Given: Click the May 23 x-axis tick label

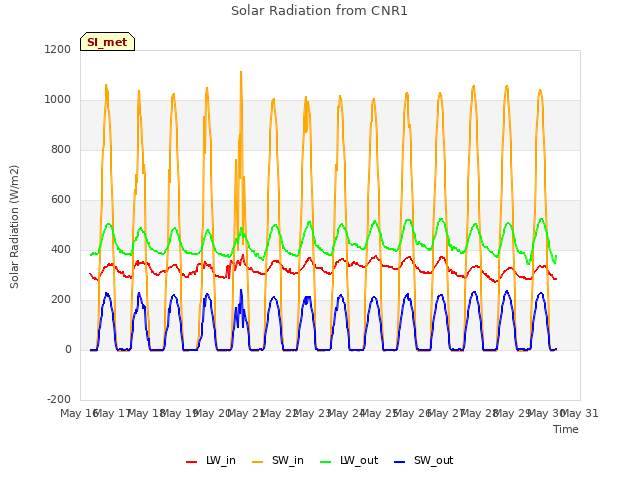Looking at the screenshot, I should (313, 413).
